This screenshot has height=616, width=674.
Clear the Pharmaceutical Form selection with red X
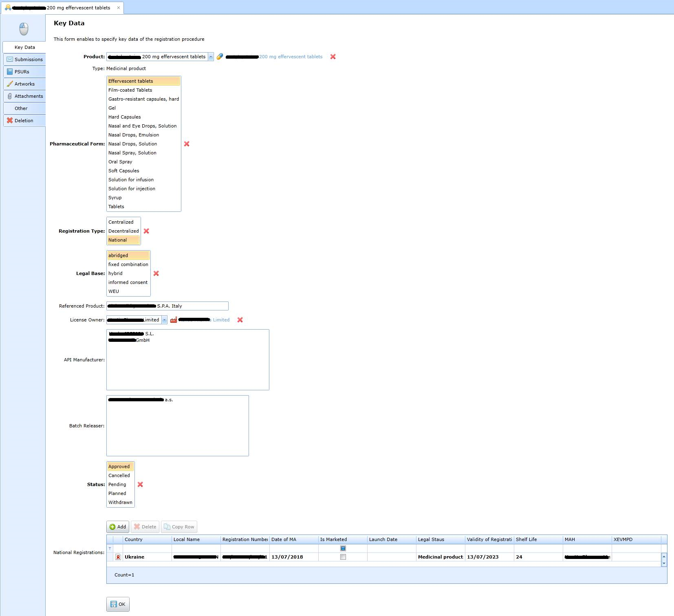click(x=187, y=144)
